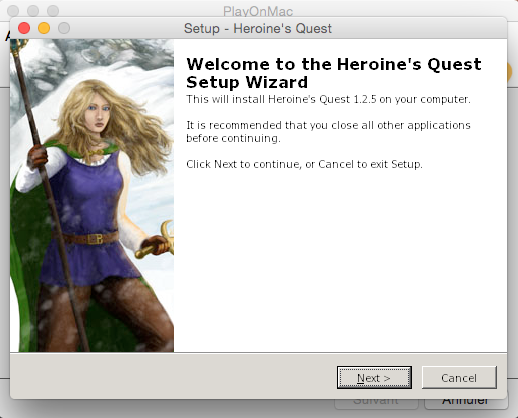Viewport: 518px width, 418px height.
Task: Click the 'It is recommended' paragraph
Action: pyautogui.click(x=328, y=131)
